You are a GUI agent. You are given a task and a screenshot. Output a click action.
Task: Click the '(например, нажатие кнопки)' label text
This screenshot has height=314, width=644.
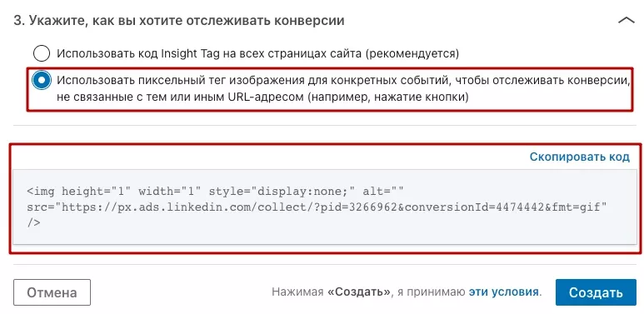pyautogui.click(x=388, y=97)
